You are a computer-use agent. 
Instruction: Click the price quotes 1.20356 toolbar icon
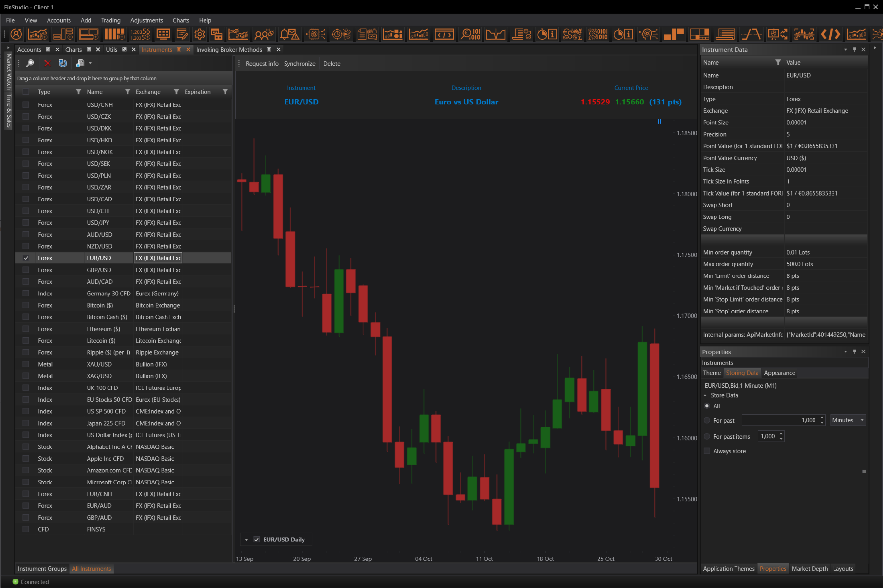(140, 34)
